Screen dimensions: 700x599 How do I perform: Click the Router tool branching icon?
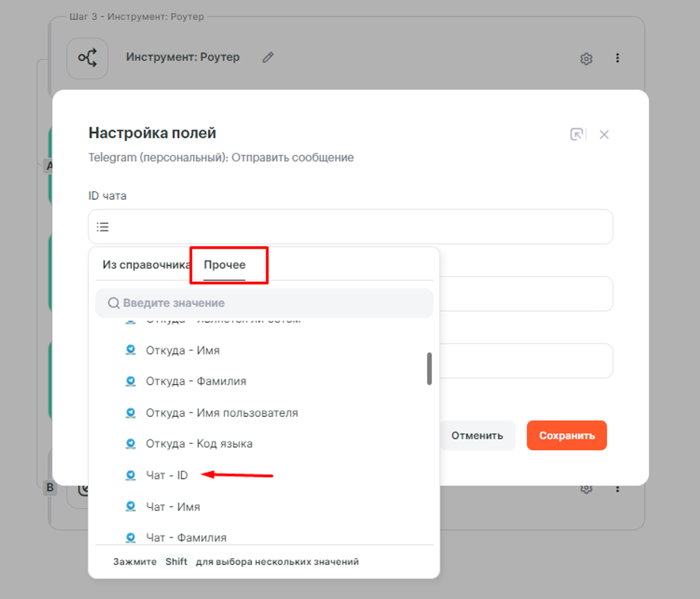[x=87, y=58]
